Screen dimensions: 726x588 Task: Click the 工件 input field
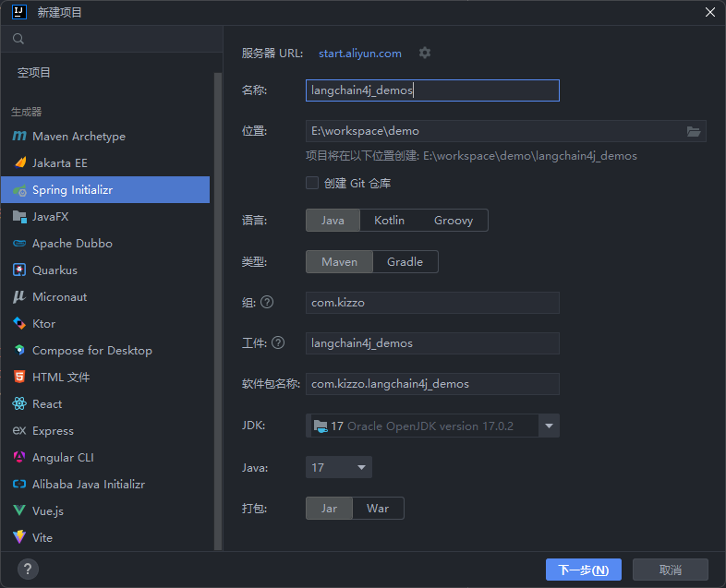click(432, 343)
